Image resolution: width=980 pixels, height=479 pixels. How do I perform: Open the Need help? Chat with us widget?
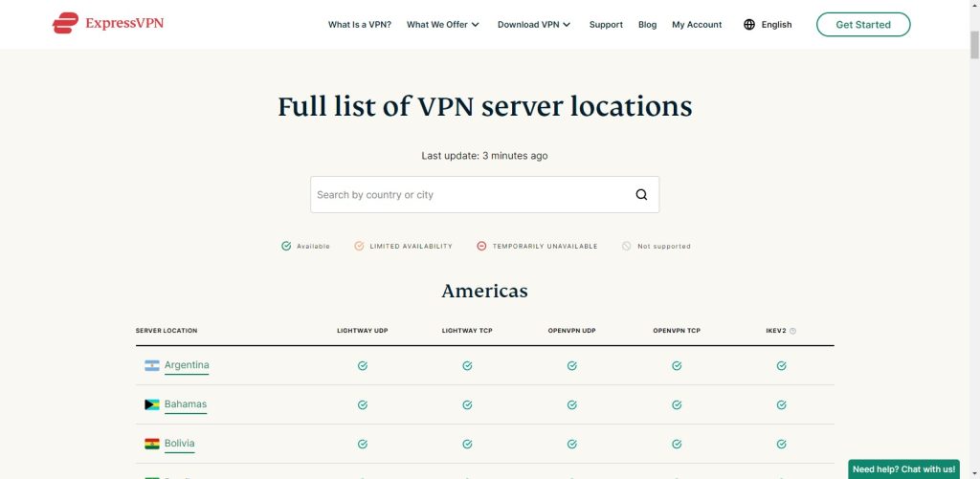(x=903, y=469)
